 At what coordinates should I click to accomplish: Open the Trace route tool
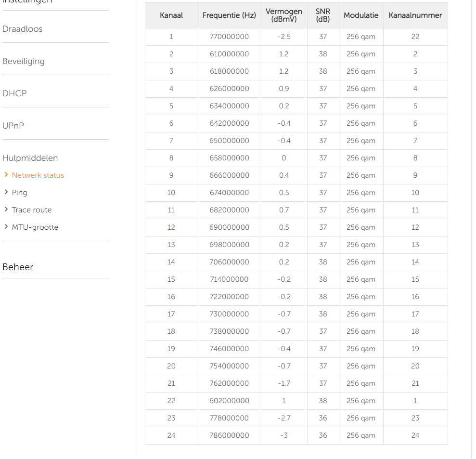32,210
